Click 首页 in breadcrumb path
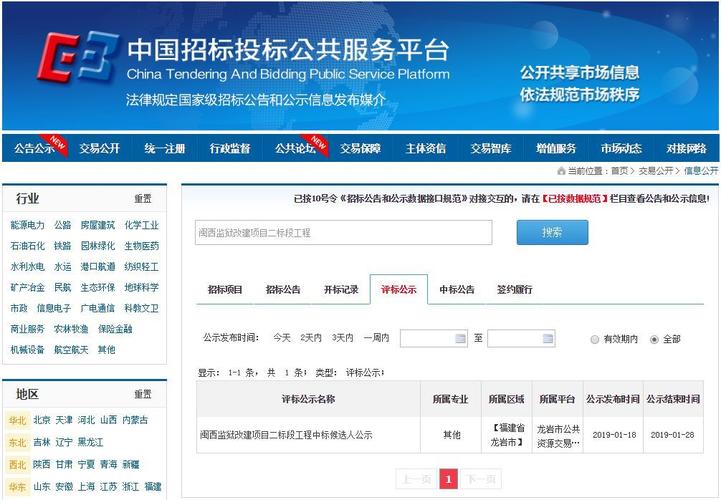This screenshot has width=721, height=500. (x=619, y=171)
